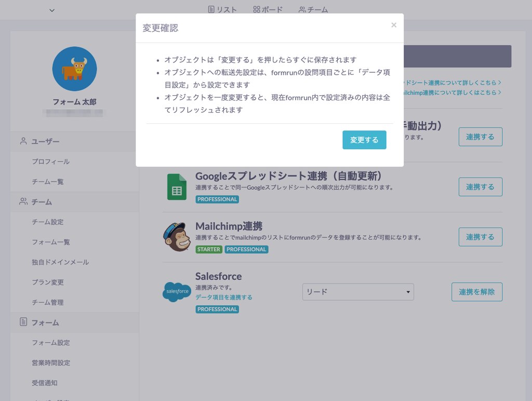Image resolution: width=532 pixels, height=401 pixels.
Task: Switch to the ボード view tab
Action: 268,9
